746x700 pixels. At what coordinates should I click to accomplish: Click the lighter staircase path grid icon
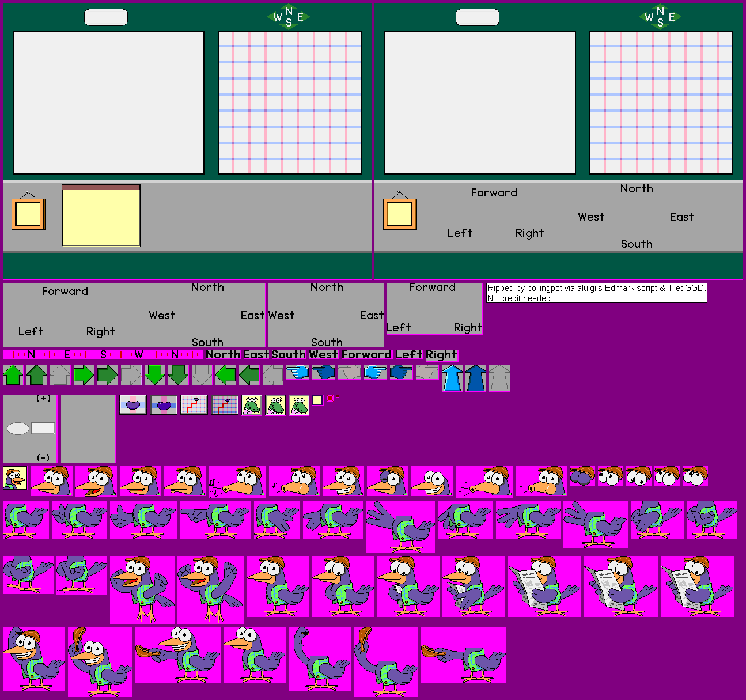194,404
